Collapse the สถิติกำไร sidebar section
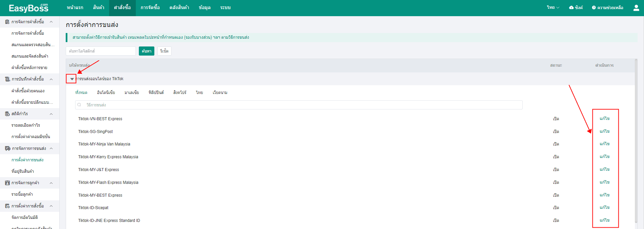The height and width of the screenshot is (229, 644). tap(51, 114)
